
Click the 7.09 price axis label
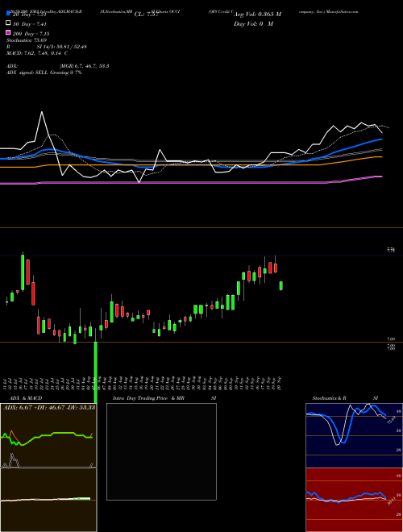click(391, 339)
